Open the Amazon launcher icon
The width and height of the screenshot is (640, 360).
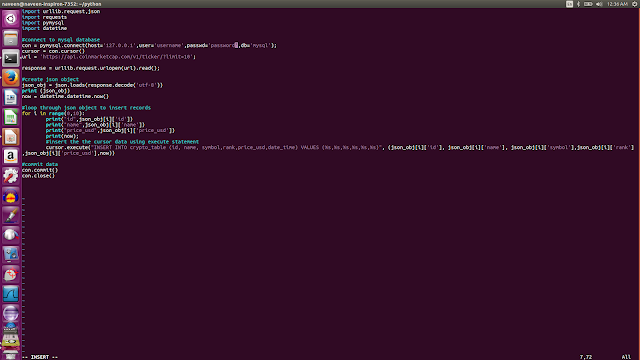[x=11, y=156]
